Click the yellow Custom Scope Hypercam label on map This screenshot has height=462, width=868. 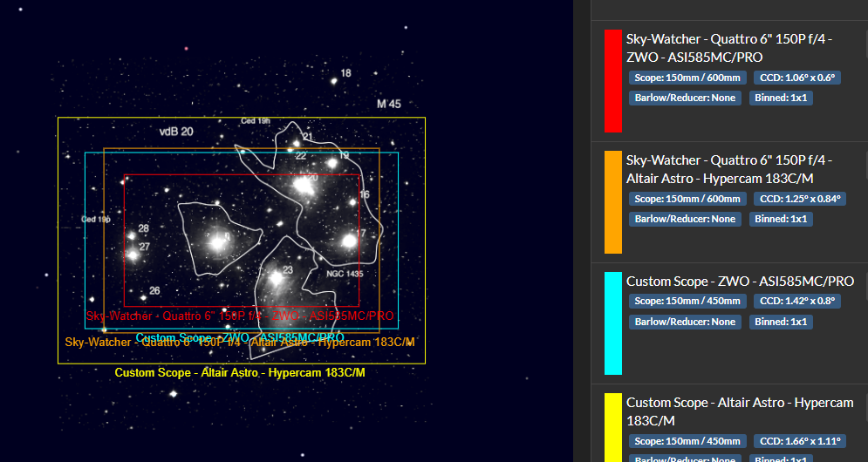click(240, 373)
